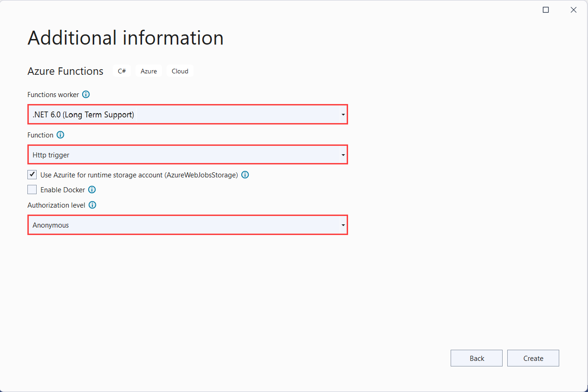Click the Authorization level dropdown arrow
588x392 pixels.
click(342, 226)
